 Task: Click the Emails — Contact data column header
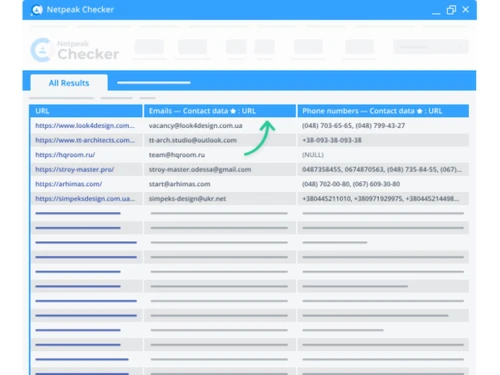coord(220,111)
